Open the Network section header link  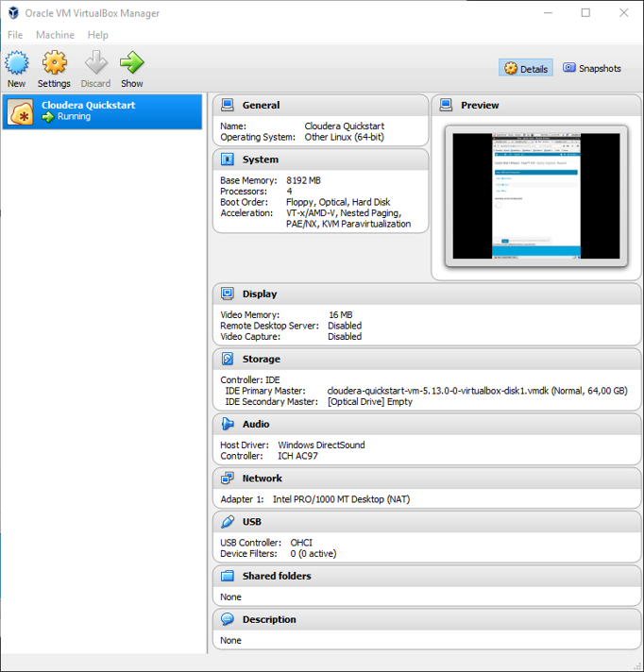(262, 479)
